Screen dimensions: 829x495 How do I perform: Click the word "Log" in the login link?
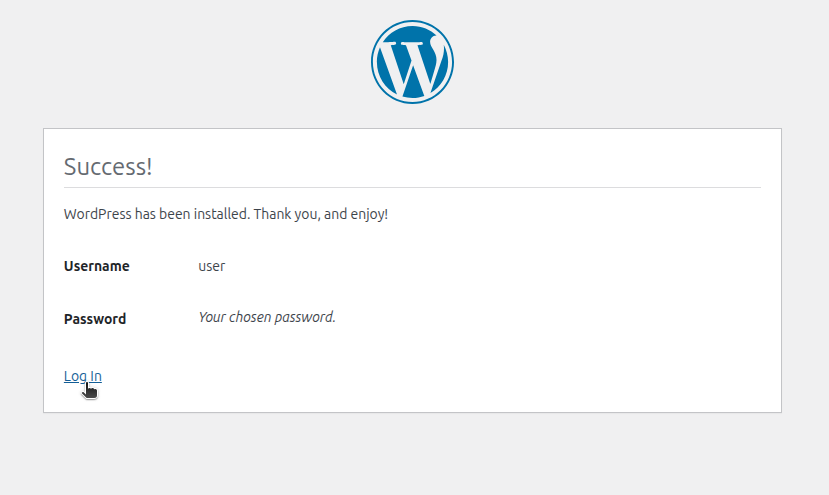(x=75, y=377)
